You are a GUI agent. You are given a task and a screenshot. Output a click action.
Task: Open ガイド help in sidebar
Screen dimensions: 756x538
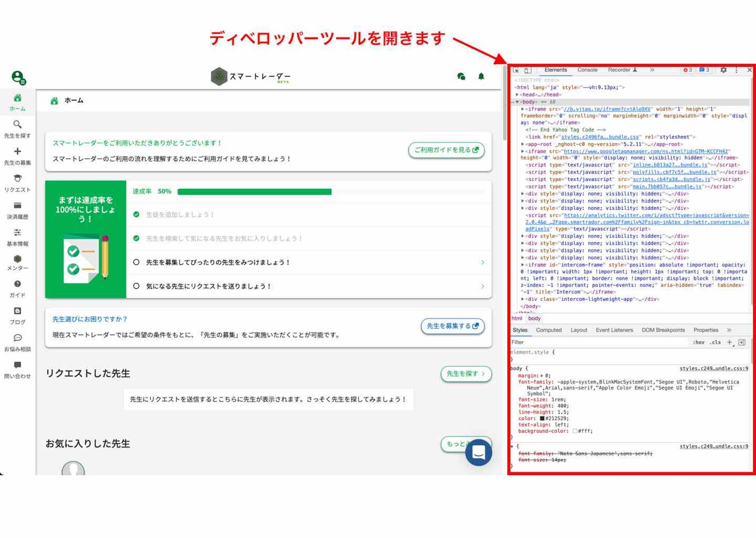pyautogui.click(x=17, y=289)
